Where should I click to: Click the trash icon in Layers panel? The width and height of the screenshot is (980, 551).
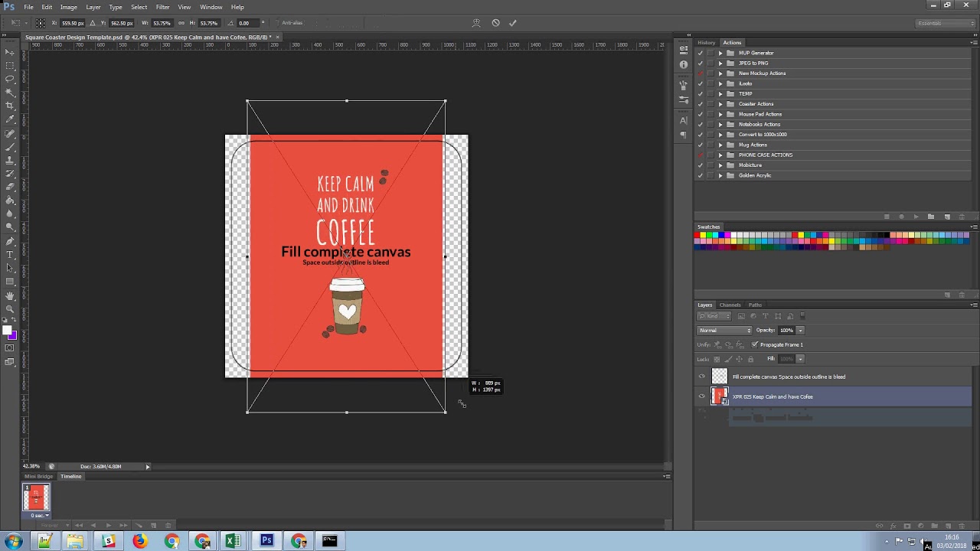962,526
